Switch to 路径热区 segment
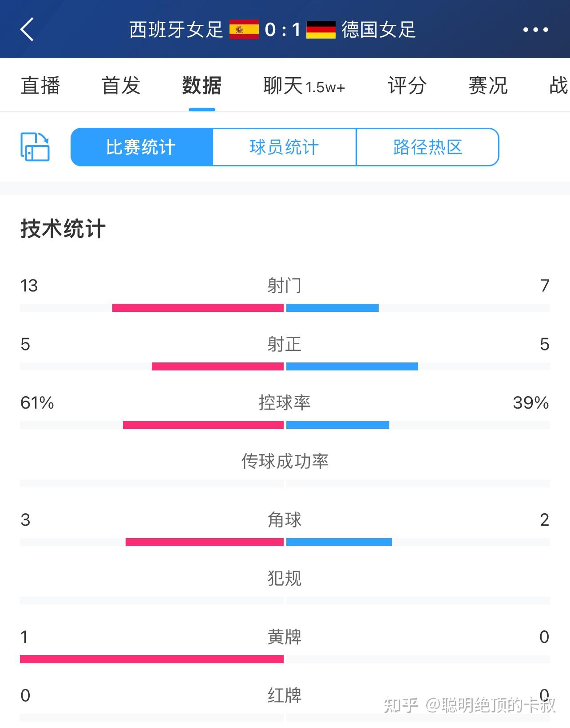 pos(427,147)
